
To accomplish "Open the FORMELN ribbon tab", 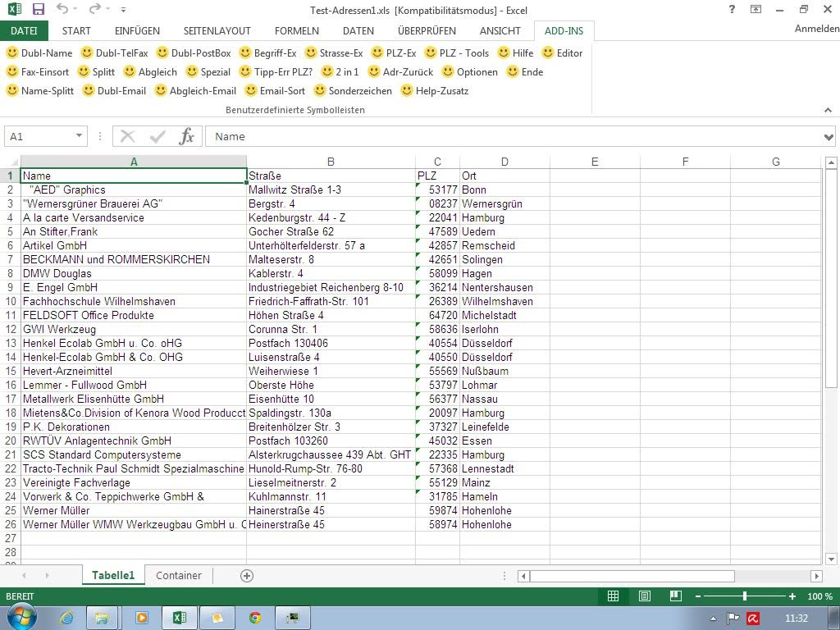I will (297, 31).
